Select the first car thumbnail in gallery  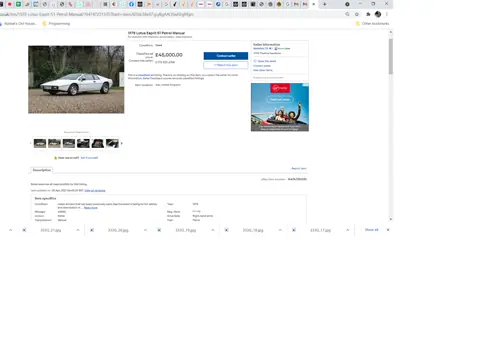point(40,143)
